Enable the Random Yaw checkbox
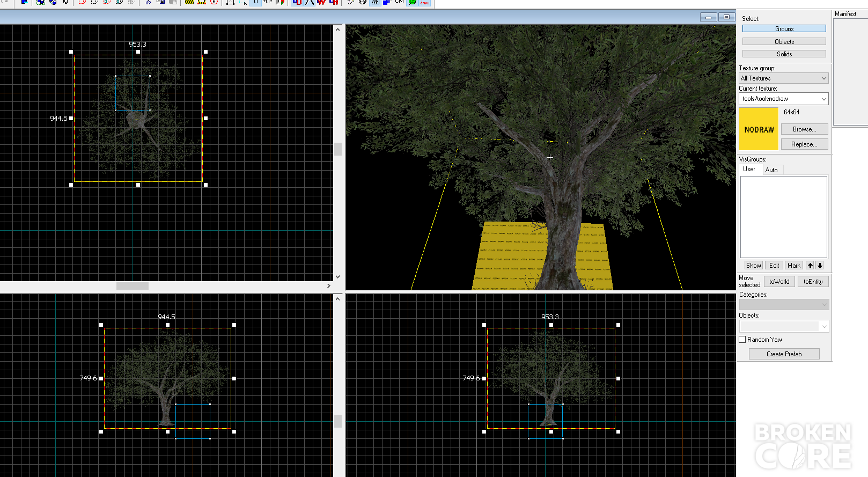 click(742, 340)
